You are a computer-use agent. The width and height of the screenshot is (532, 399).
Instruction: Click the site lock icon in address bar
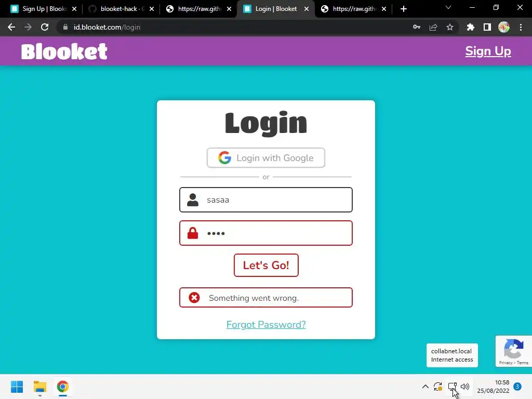click(65, 27)
